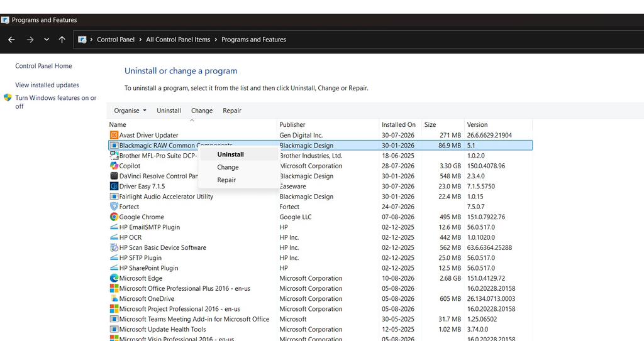Viewport: 644px width, 341px height.
Task: Click Repair in the toolbar
Action: click(232, 111)
